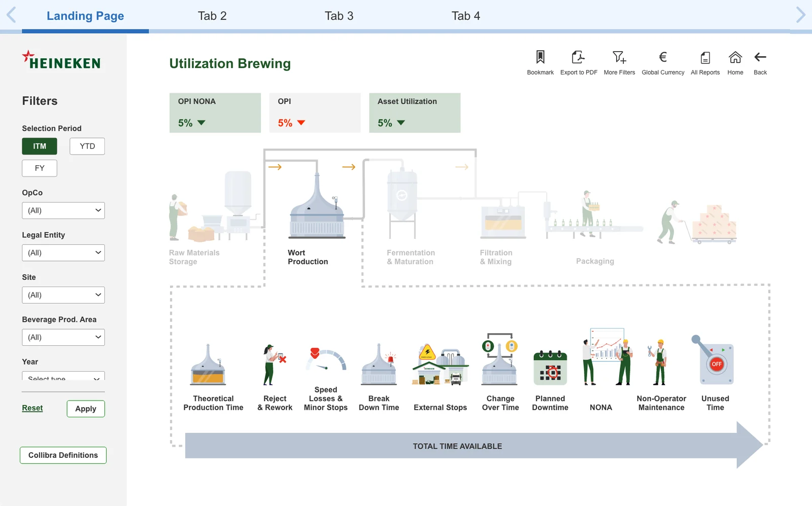Open the Legal Entity dropdown
The image size is (812, 506).
pos(63,252)
